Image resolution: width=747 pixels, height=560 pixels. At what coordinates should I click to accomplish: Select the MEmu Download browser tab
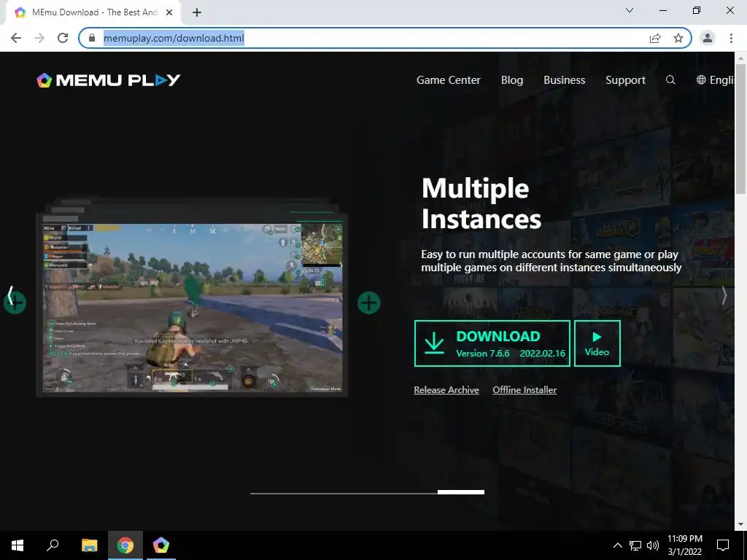(93, 12)
